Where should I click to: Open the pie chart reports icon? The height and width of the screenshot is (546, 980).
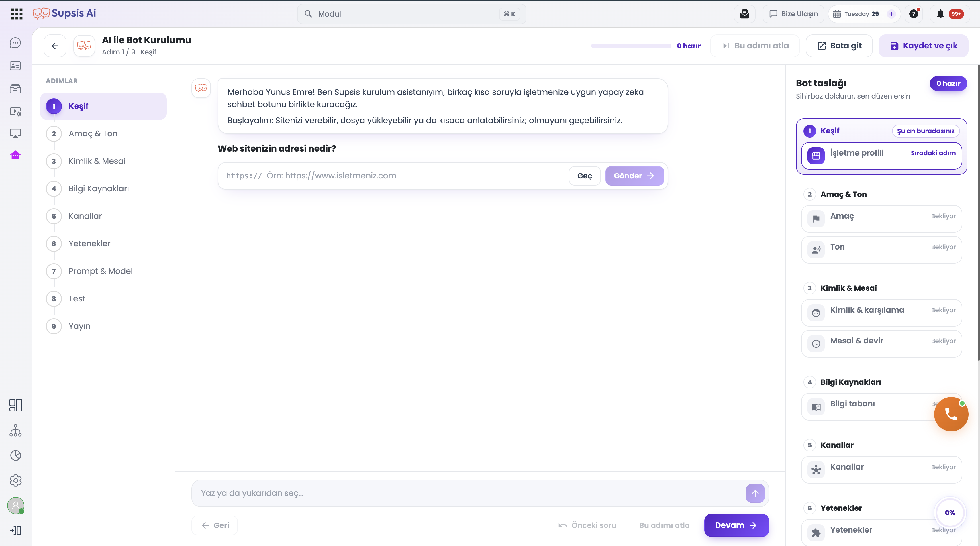pos(15,455)
